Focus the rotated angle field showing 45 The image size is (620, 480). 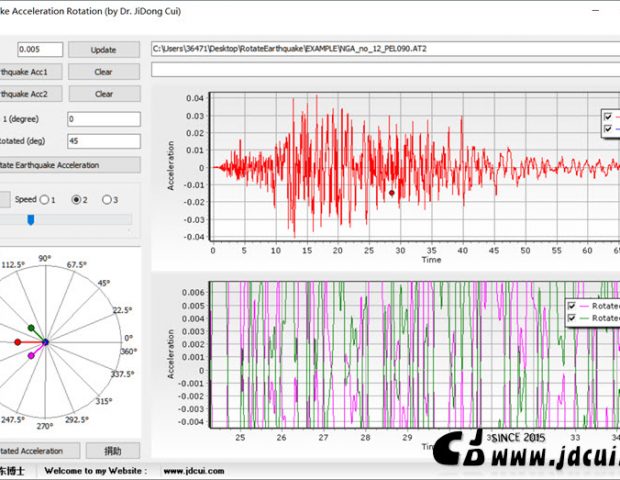point(103,141)
